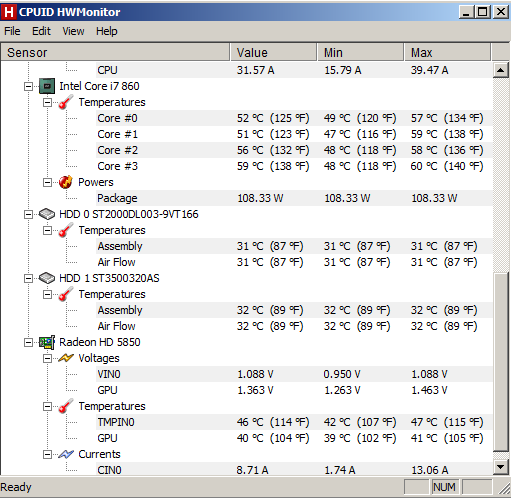Select the Assembly row under HDD 1
Viewport: 511px width, 498px height.
click(x=294, y=310)
